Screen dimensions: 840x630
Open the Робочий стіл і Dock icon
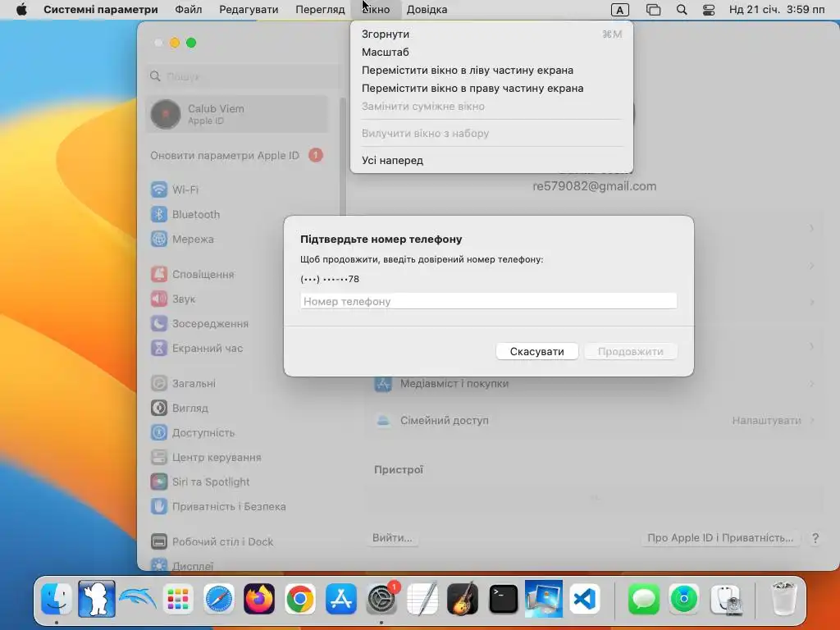[159, 542]
